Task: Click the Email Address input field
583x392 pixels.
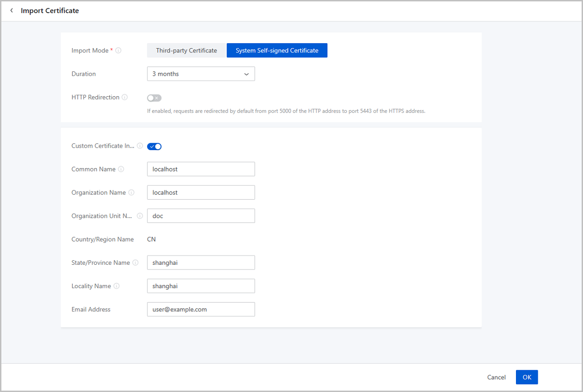Action: click(x=201, y=309)
